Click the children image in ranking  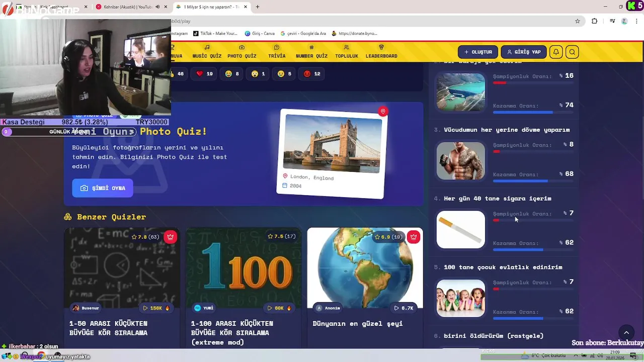point(461,298)
